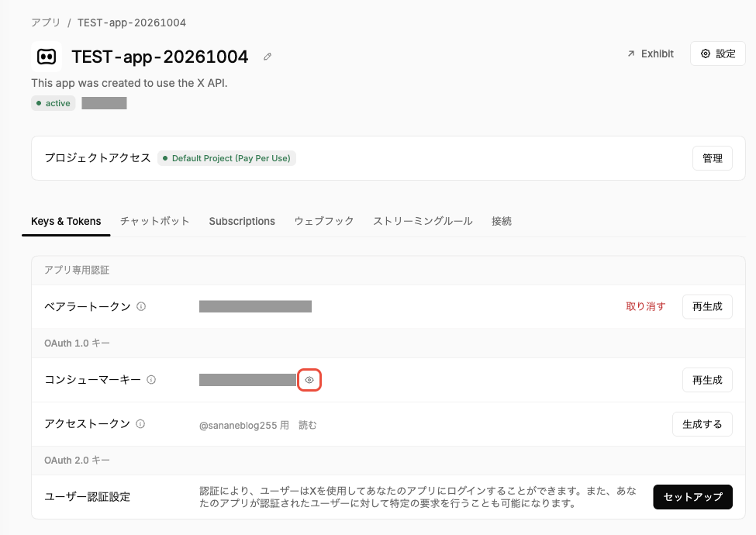Open the ストリーミングルール tab
This screenshot has height=535, width=756.
(x=423, y=221)
